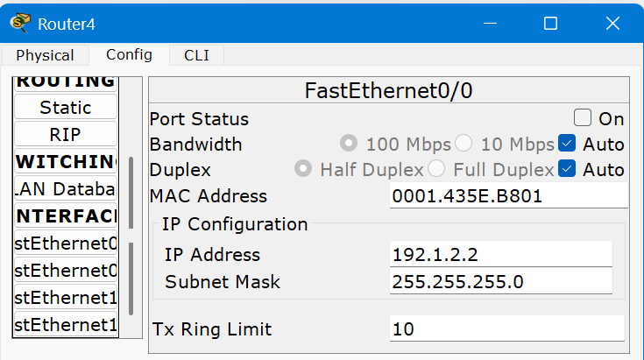Screen dimensions: 644x360
Task: Select the 10 Mbps radio button
Action: click(x=464, y=144)
